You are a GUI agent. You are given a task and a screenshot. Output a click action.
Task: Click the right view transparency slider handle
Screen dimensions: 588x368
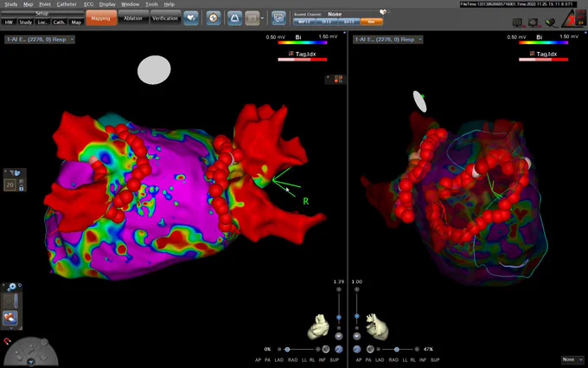[x=396, y=349]
